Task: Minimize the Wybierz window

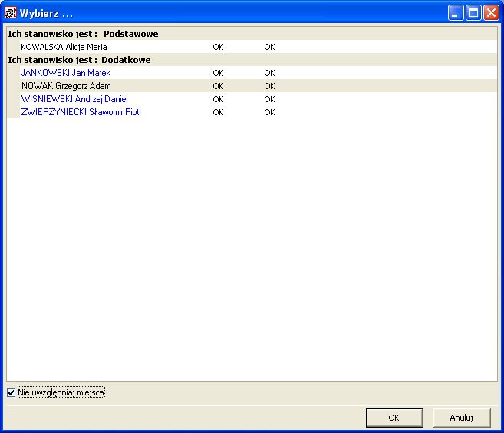Action: tap(456, 13)
